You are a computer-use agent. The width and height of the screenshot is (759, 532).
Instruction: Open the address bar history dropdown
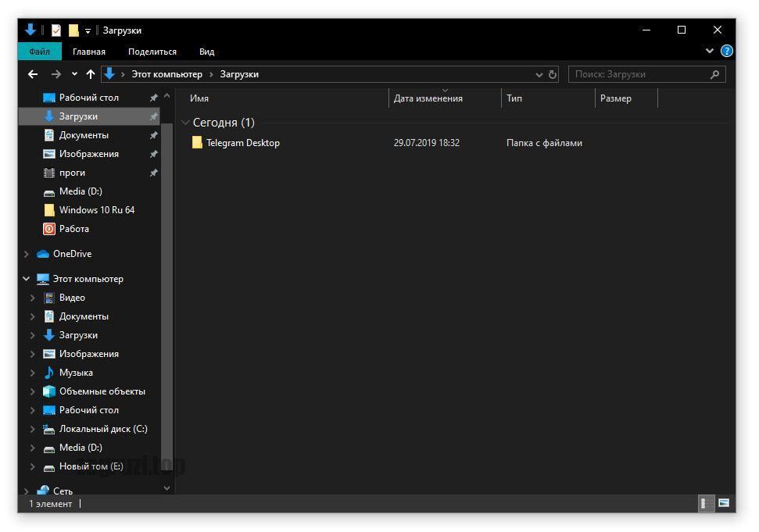539,74
